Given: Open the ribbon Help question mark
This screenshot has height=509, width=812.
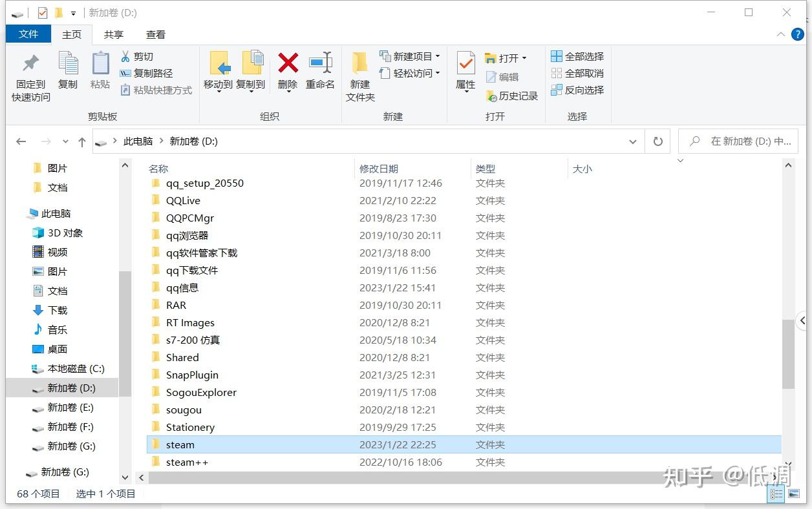Looking at the screenshot, I should 799,34.
